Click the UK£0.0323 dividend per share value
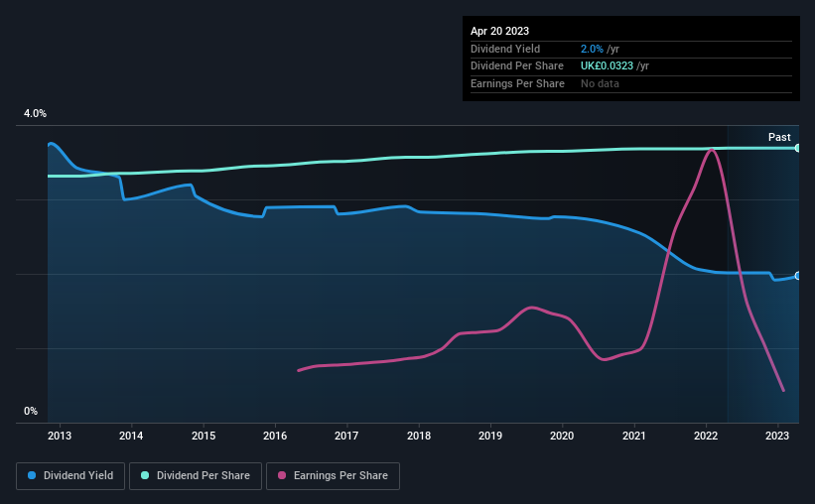Screen dimensions: 815x504 pyautogui.click(x=607, y=66)
